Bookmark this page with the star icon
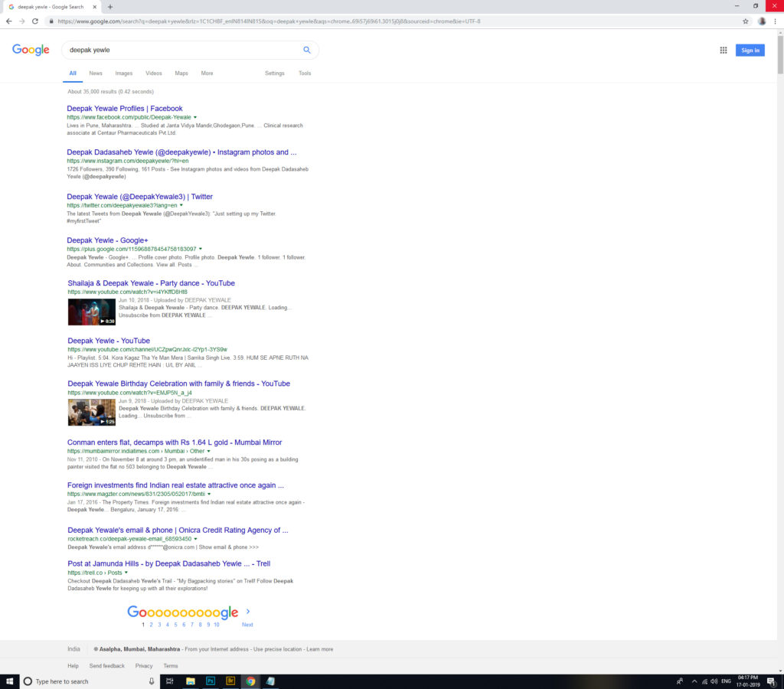The width and height of the screenshot is (784, 689). click(x=746, y=21)
